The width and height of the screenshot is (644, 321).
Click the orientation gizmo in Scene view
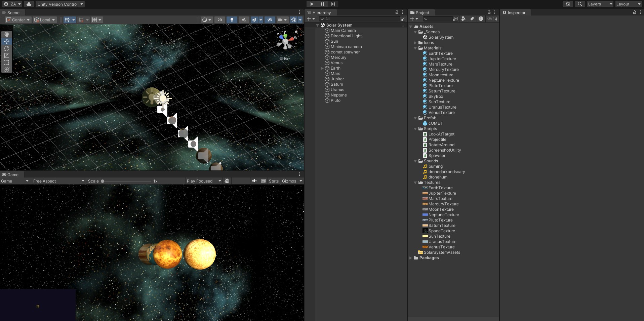[x=285, y=42]
